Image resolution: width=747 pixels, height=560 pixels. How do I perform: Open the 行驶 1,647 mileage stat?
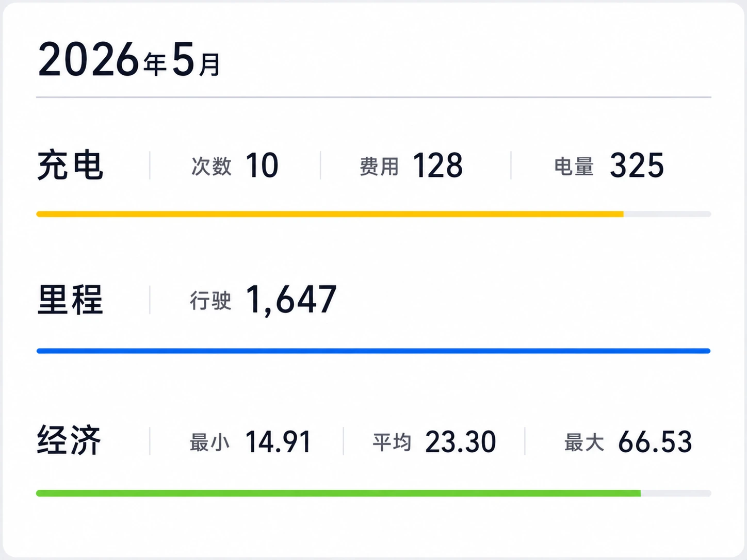(263, 300)
